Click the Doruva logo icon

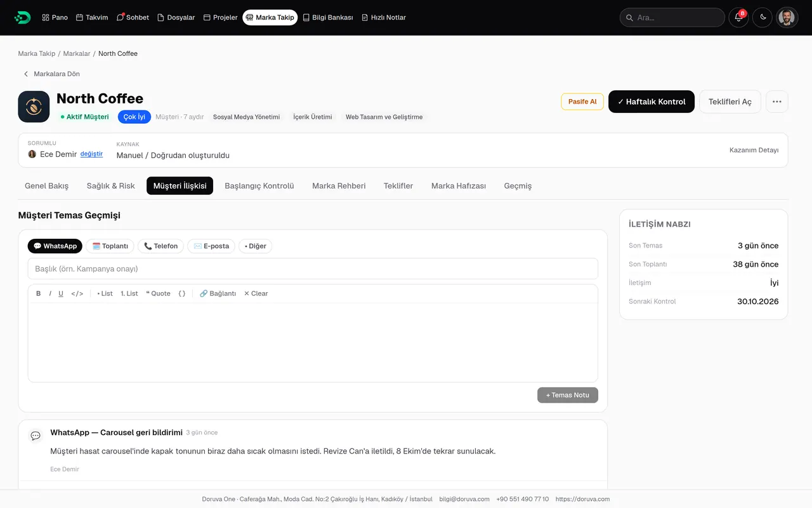[x=22, y=18]
